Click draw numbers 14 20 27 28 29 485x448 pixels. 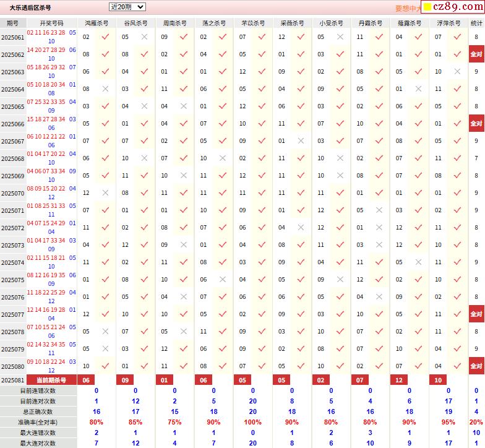click(46, 50)
